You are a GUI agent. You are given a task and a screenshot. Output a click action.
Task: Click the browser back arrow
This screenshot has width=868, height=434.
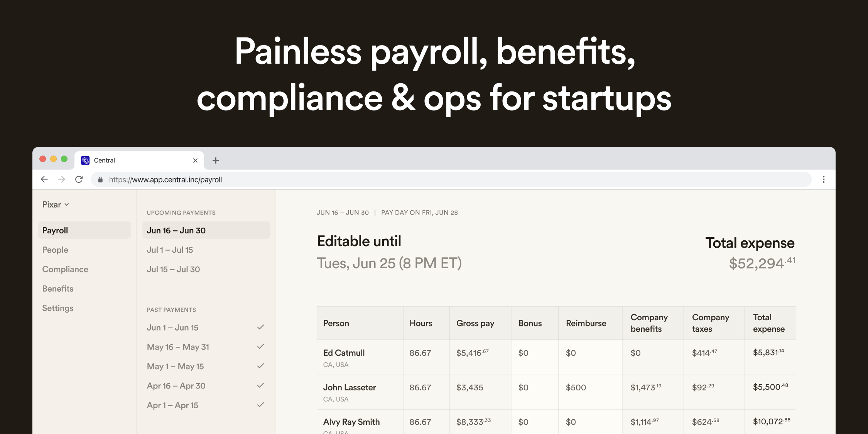(x=44, y=179)
